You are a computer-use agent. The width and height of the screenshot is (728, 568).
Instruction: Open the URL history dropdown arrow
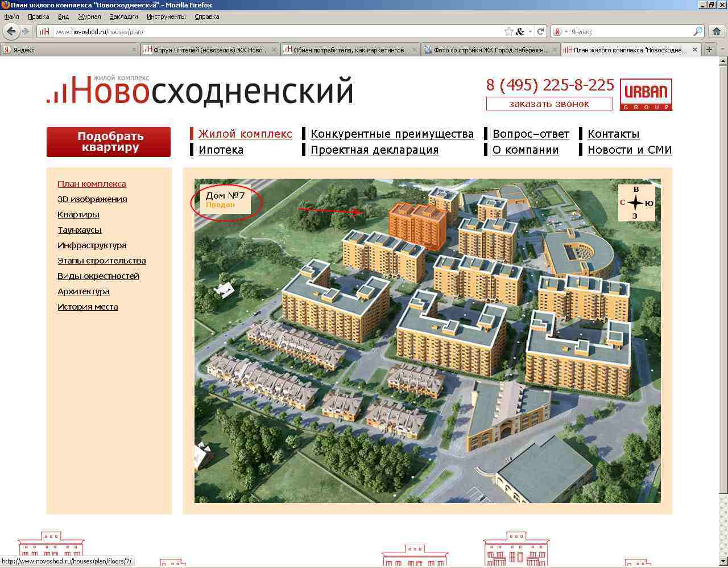[531, 32]
